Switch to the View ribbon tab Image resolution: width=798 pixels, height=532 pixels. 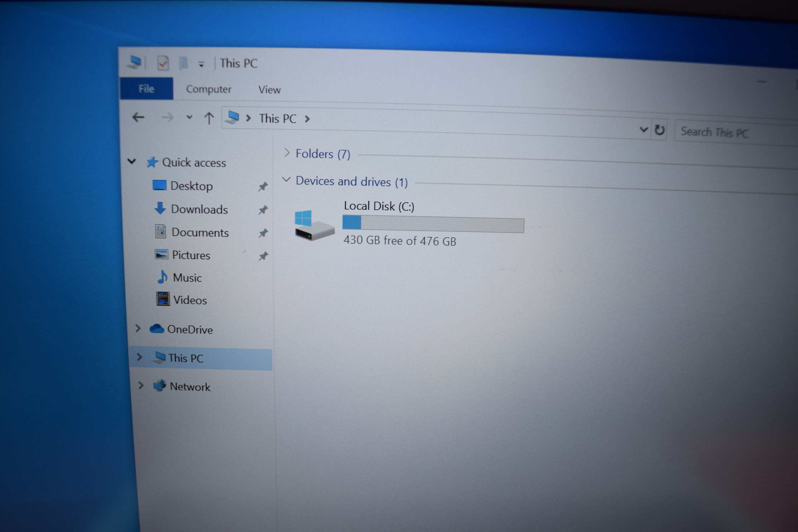[x=269, y=89]
